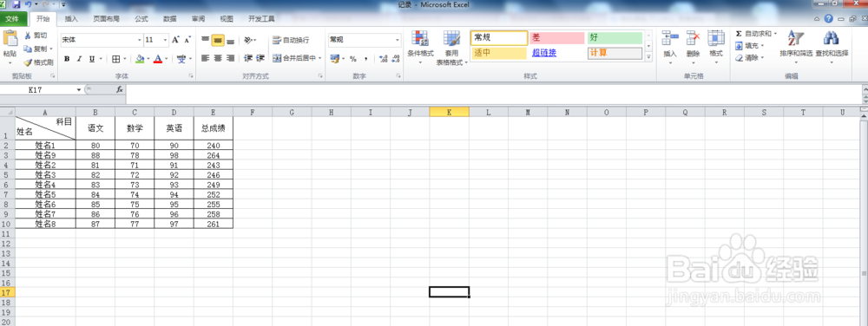Click the Increase Indent icon
The height and width of the screenshot is (326, 868).
coord(260,58)
